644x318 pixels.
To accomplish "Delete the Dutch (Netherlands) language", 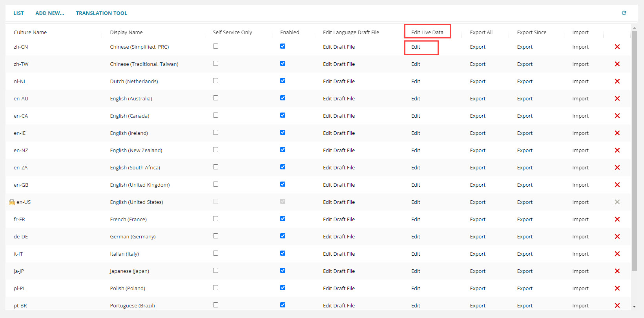I will point(617,81).
